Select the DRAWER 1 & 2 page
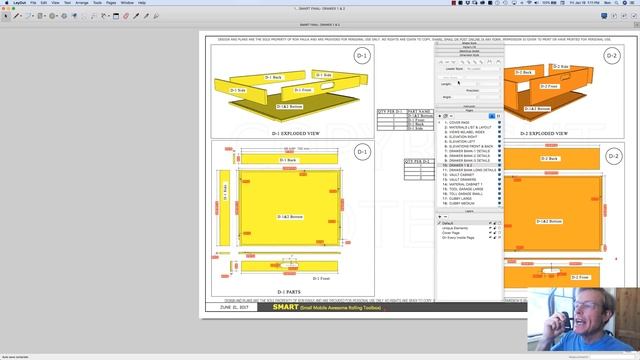The width and height of the screenshot is (640, 360). coord(469,165)
